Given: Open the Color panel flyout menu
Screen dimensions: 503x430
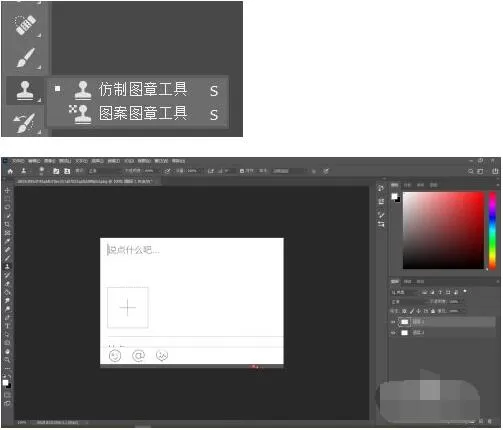Looking at the screenshot, I should pyautogui.click(x=497, y=185).
